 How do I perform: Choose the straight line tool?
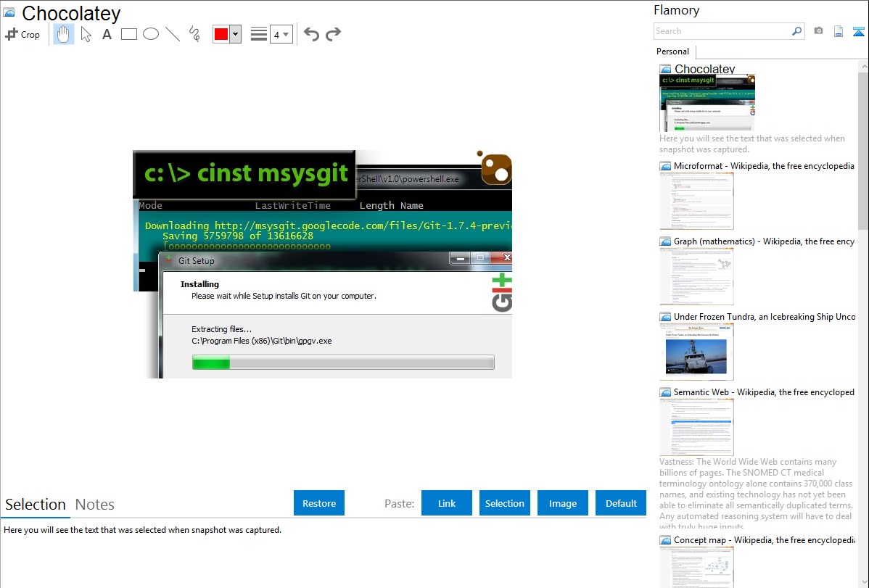[x=173, y=34]
